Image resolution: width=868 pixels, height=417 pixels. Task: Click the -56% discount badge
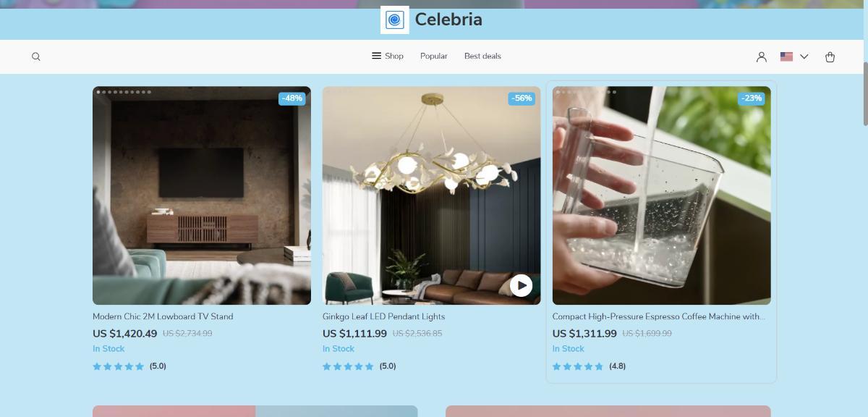pyautogui.click(x=522, y=98)
